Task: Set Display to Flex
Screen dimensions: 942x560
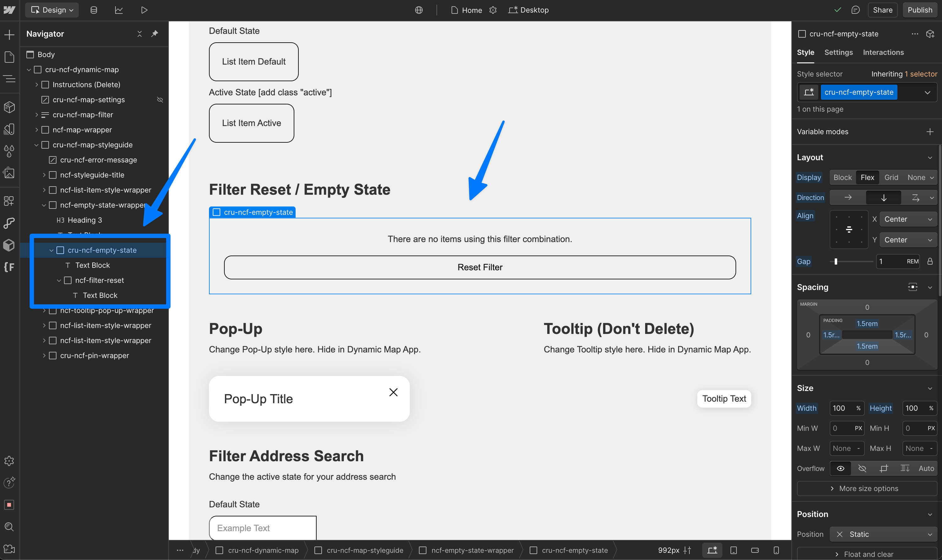Action: pyautogui.click(x=867, y=177)
